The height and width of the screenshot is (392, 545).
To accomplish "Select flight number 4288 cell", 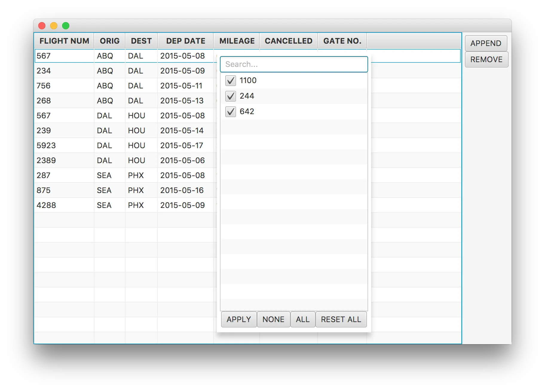I will 64,205.
